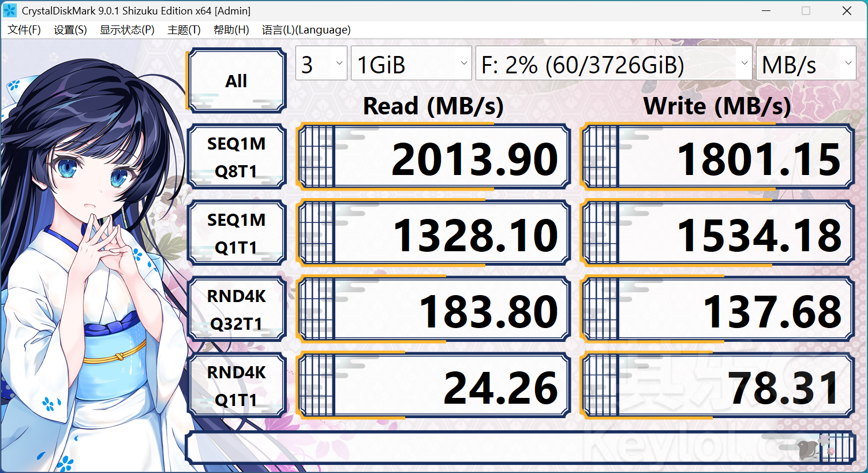Run all benchmarks with the All button
Viewport: 868px width, 473px height.
point(236,80)
